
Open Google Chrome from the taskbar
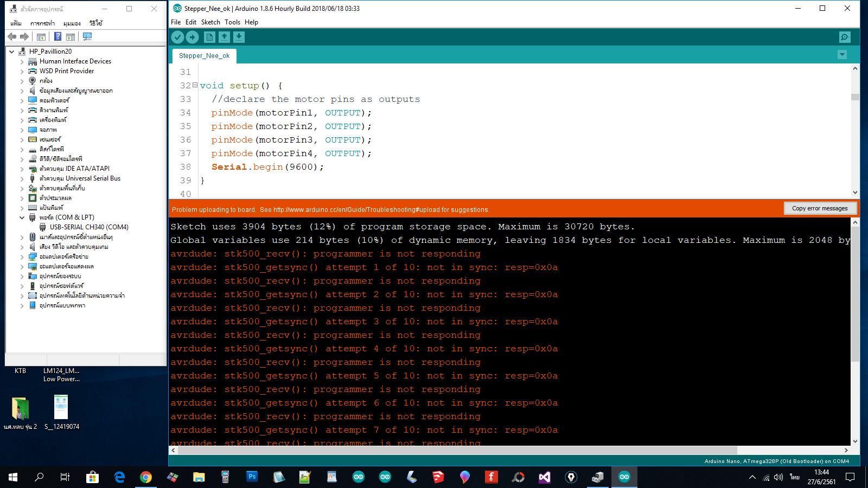pyautogui.click(x=146, y=477)
